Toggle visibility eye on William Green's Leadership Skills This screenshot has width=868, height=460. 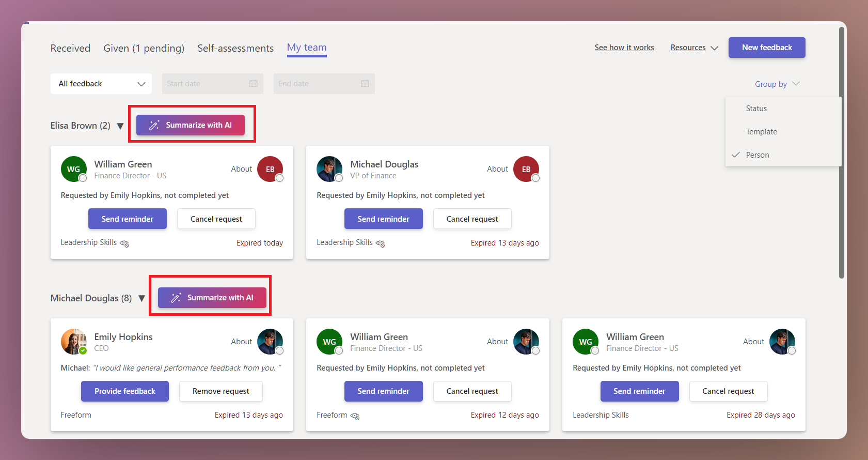(124, 243)
